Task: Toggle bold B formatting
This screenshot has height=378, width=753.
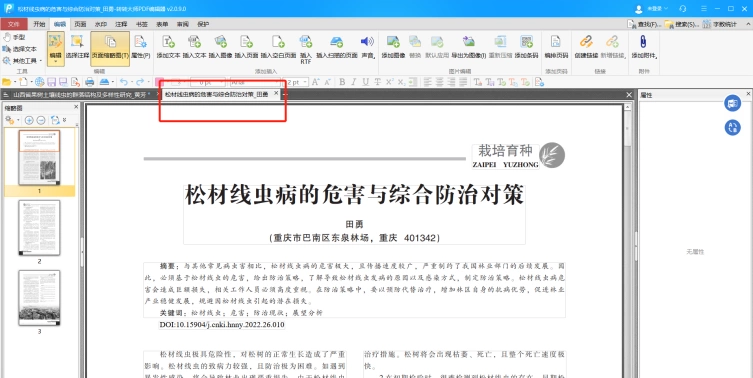Action: point(342,82)
